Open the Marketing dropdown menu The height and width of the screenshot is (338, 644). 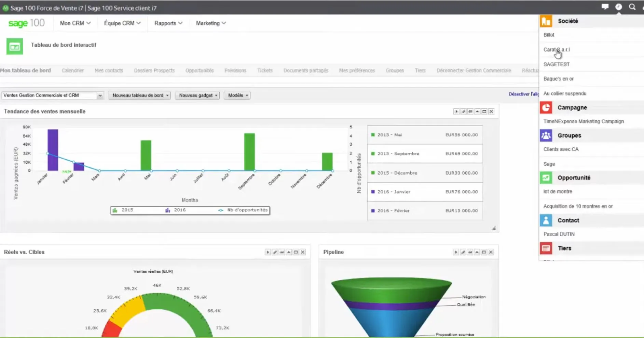(211, 23)
